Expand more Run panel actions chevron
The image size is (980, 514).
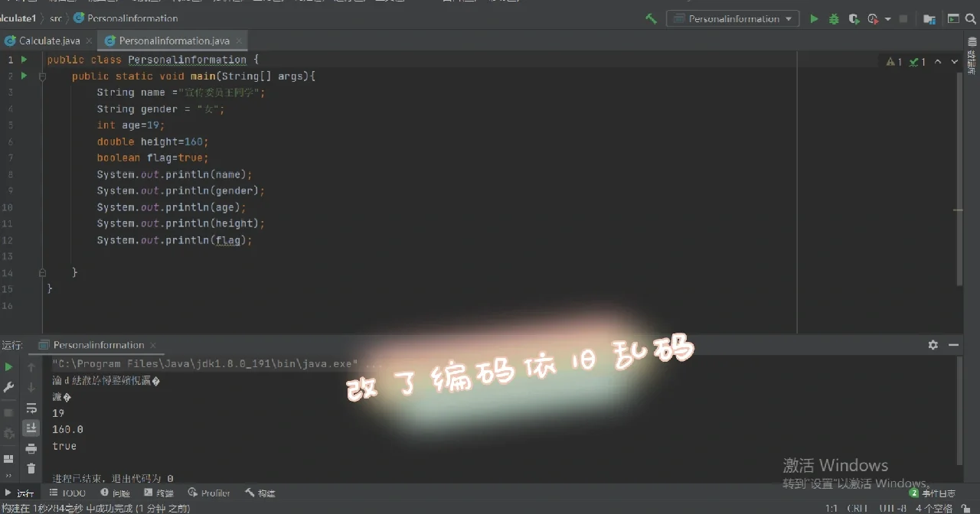(x=9, y=476)
